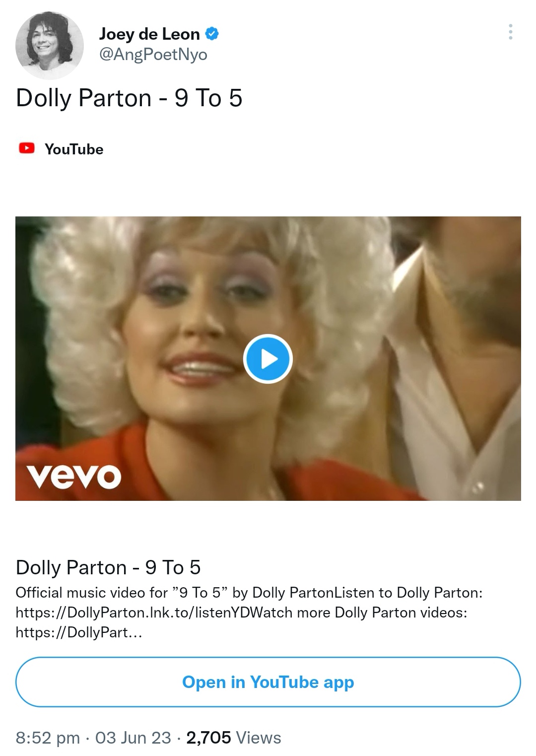Select the Joey de Leon display name
536x756 pixels.
(x=149, y=34)
